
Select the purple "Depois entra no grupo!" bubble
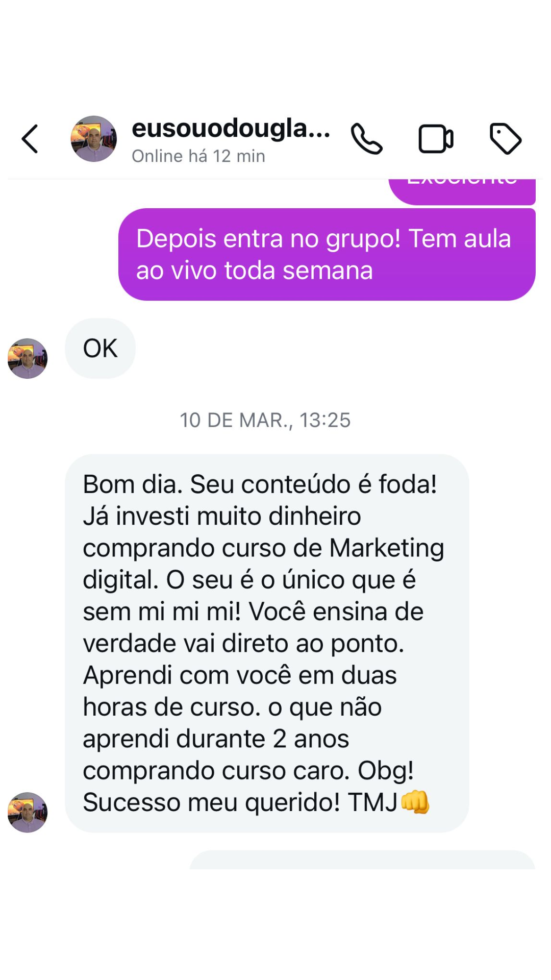[327, 254]
